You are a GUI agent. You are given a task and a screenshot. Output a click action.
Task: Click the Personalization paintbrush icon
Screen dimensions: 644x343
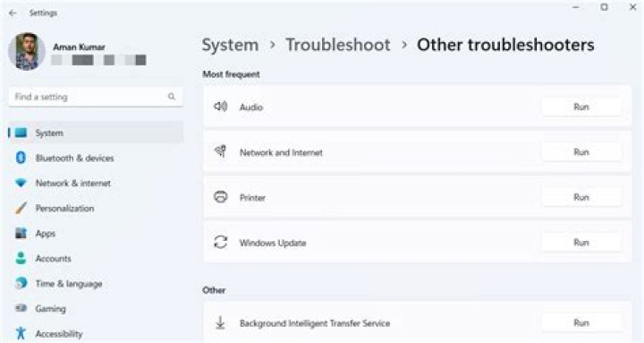[21, 208]
